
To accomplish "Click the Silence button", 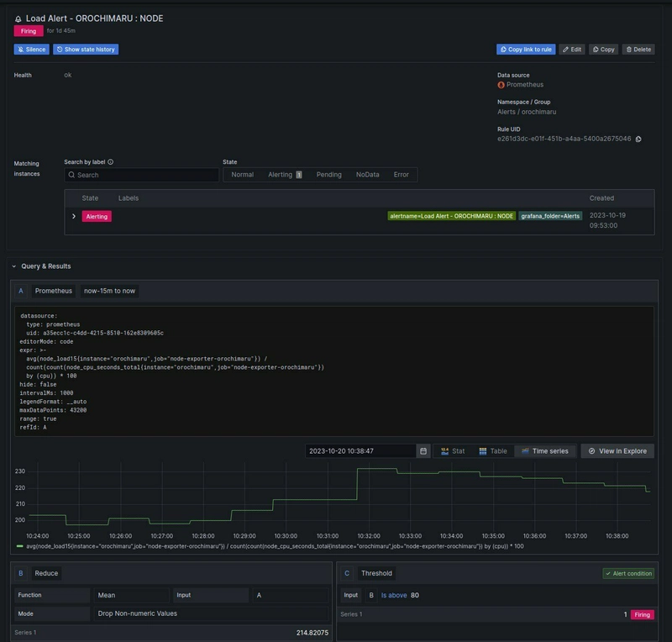I will point(31,50).
